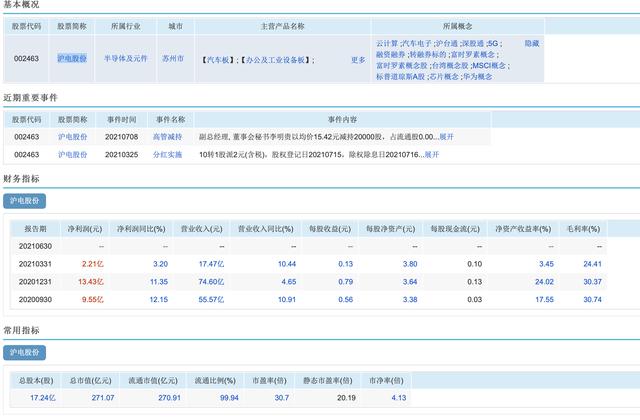Open the 台湾概念股 concept link

click(450, 65)
